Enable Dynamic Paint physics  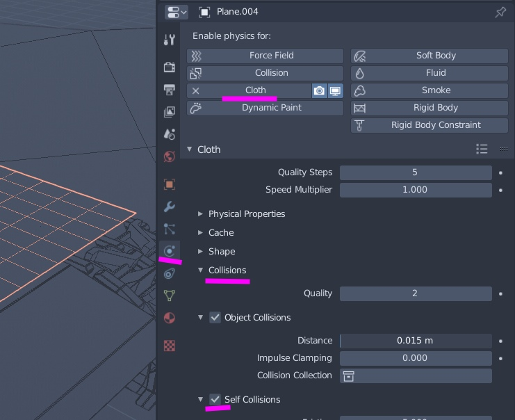265,108
